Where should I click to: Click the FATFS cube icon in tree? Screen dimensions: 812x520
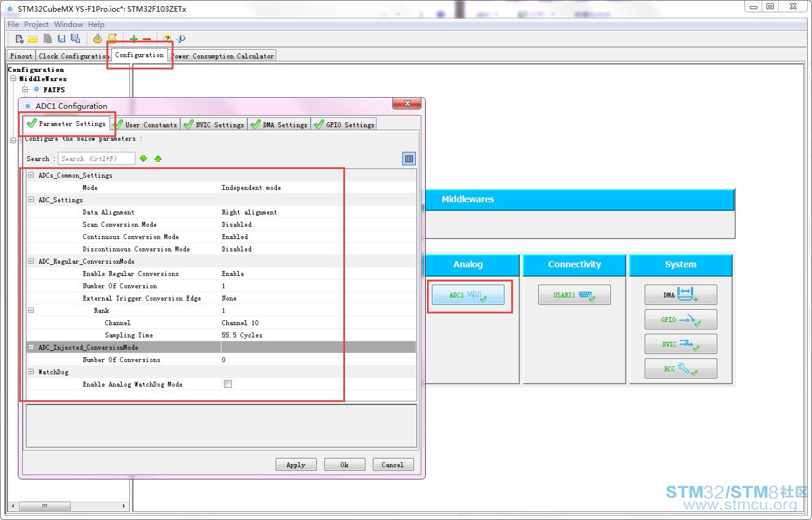(36, 90)
